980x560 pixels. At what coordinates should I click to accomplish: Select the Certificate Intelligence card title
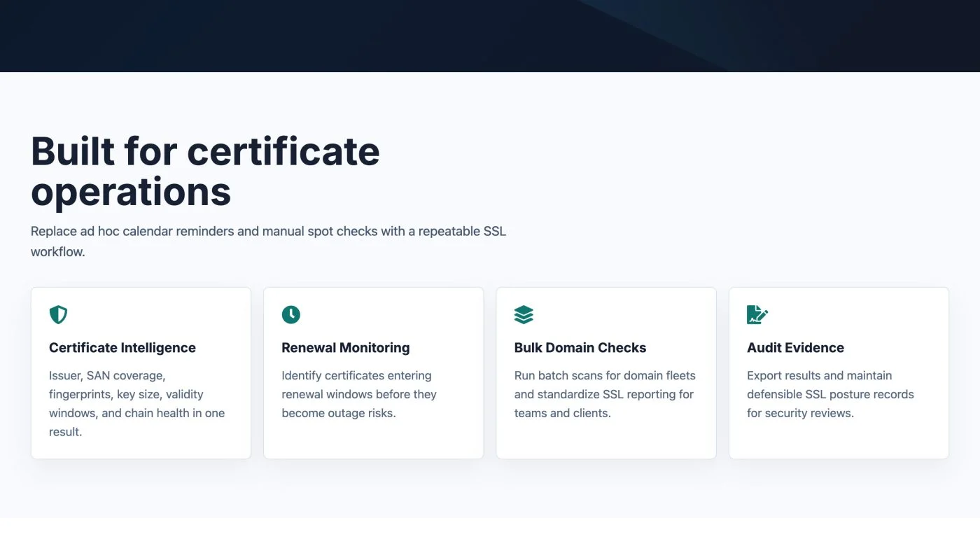[122, 348]
